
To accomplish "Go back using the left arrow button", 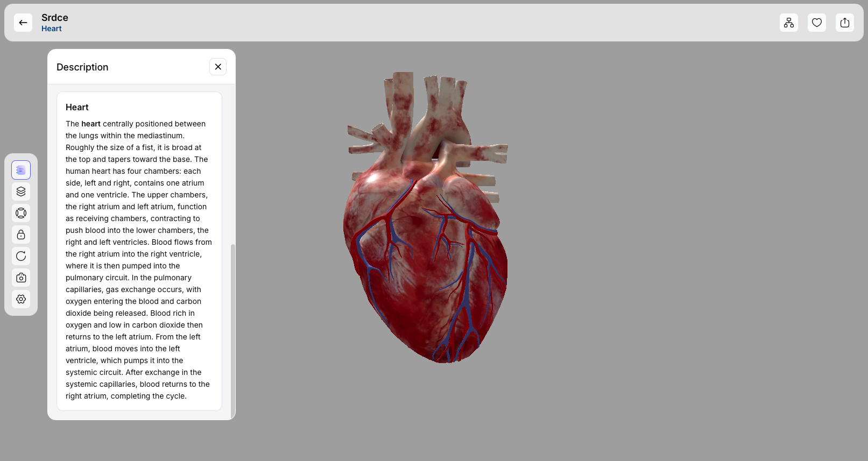I will [x=23, y=23].
